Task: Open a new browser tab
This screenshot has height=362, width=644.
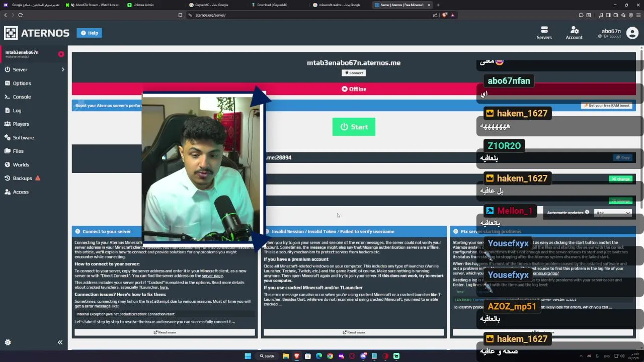Action: pyautogui.click(x=438, y=5)
